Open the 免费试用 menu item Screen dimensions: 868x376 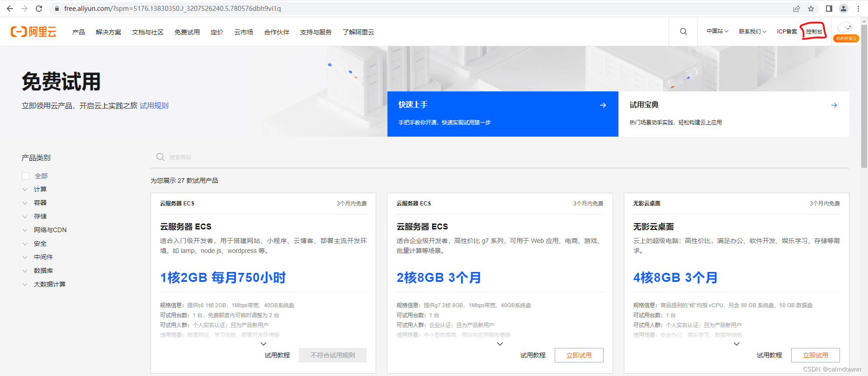[x=187, y=32]
